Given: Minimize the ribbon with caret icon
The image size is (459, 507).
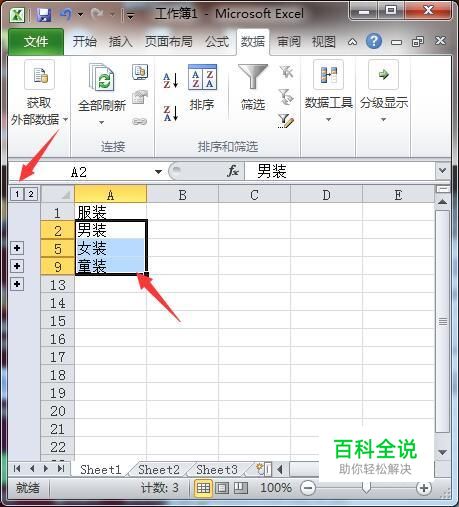Looking at the screenshot, I should click(x=352, y=42).
